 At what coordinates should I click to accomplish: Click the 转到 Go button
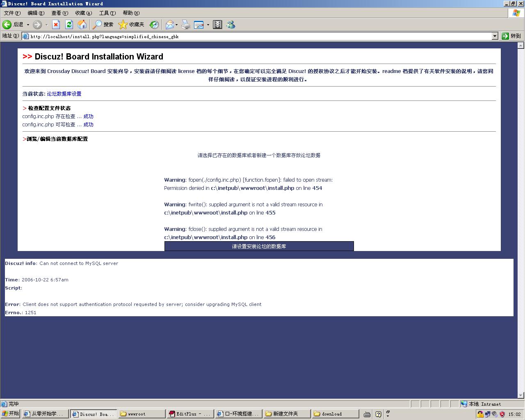pyautogui.click(x=511, y=36)
